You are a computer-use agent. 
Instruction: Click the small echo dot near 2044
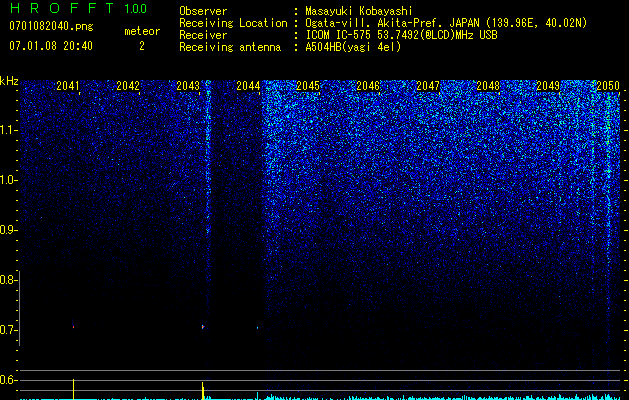point(258,328)
